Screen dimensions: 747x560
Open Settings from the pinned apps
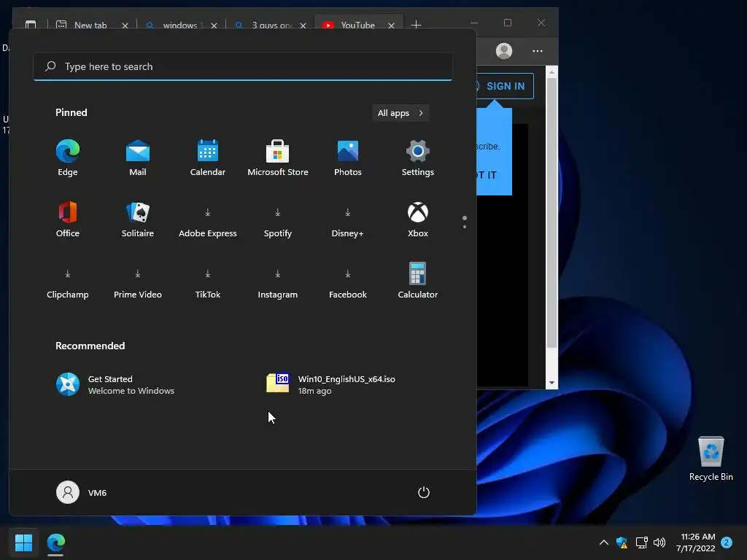[x=418, y=158]
